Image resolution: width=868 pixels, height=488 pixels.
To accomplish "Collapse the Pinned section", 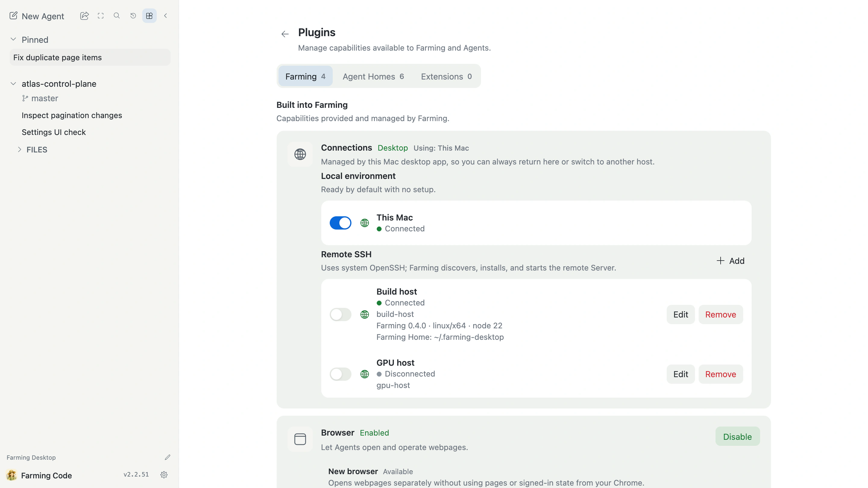I will [x=13, y=39].
